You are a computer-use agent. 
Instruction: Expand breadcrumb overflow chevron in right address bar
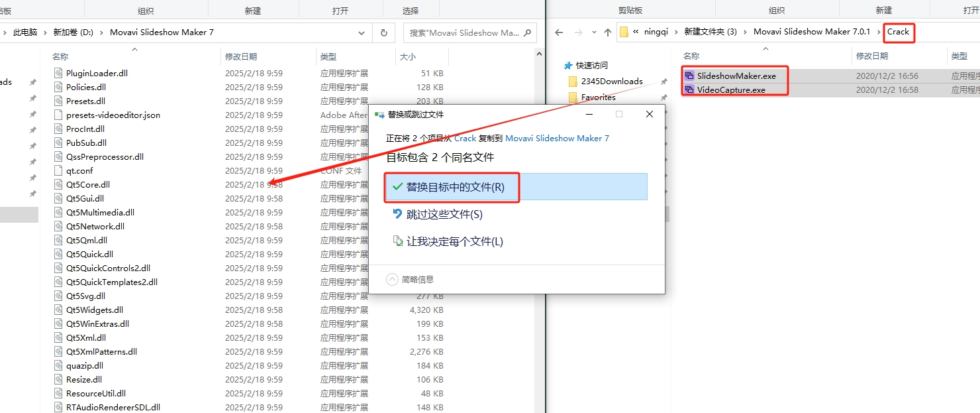coord(636,32)
